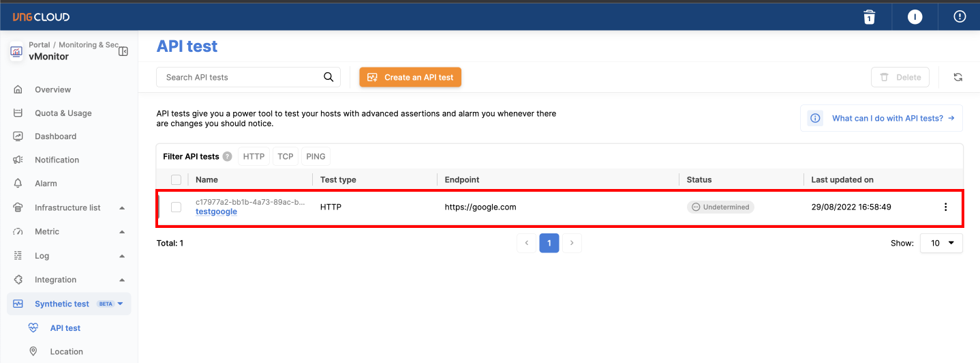Check the testgoogle row checkbox

pyautogui.click(x=177, y=207)
